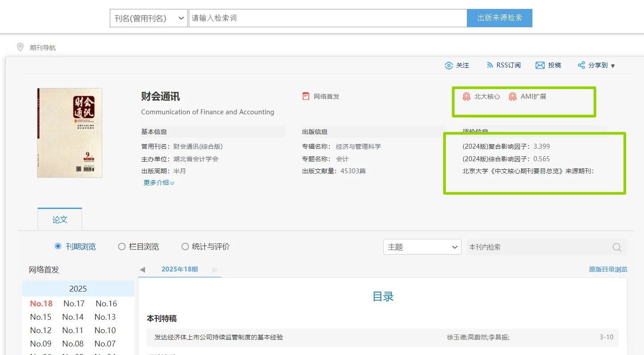Select issue No.16
The width and height of the screenshot is (644, 355).
click(106, 304)
